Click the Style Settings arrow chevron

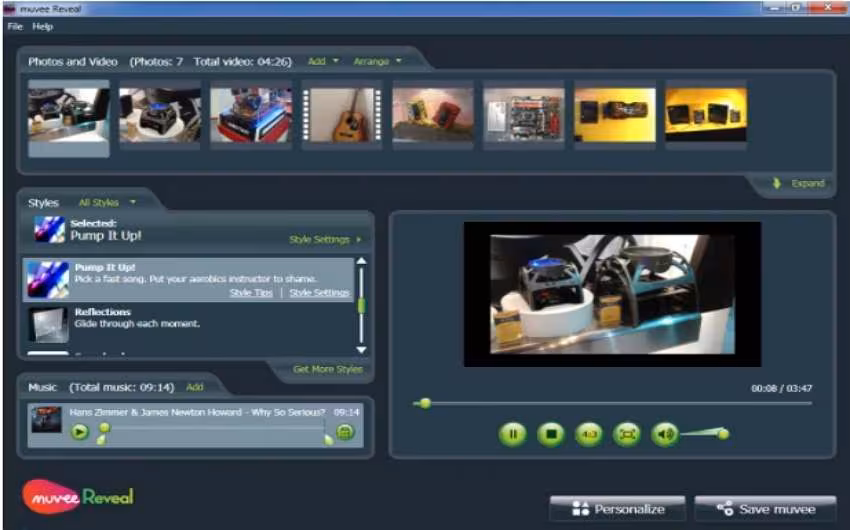click(358, 239)
